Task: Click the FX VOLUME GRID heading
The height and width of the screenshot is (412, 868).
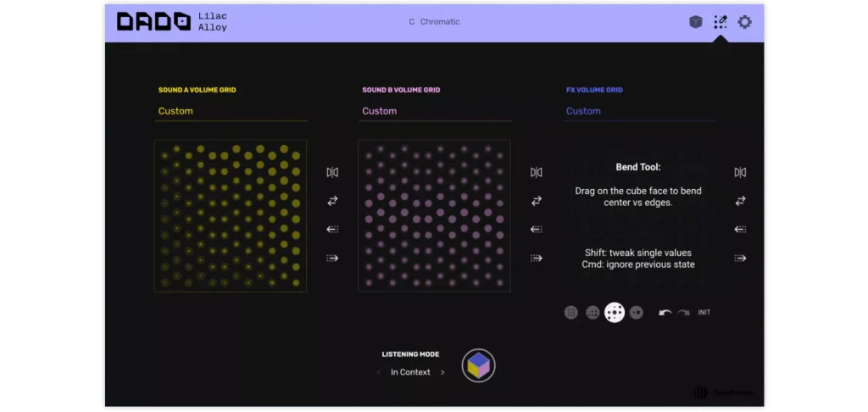Action: 594,90
